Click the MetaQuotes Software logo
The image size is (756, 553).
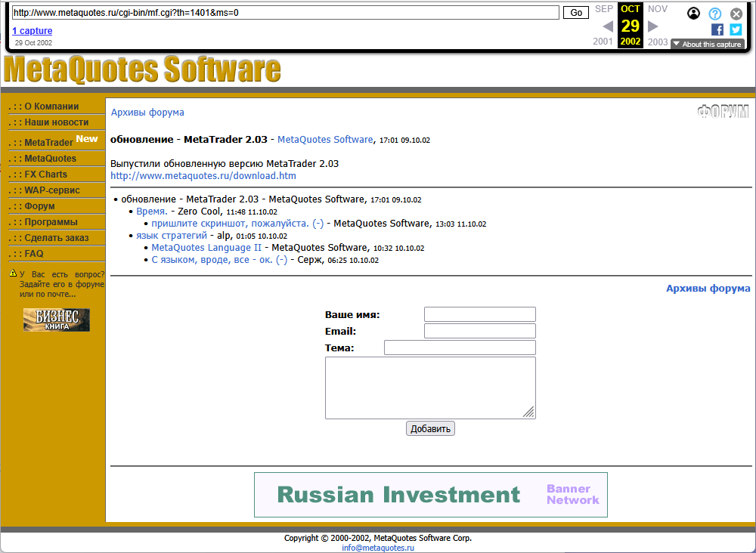pyautogui.click(x=142, y=70)
